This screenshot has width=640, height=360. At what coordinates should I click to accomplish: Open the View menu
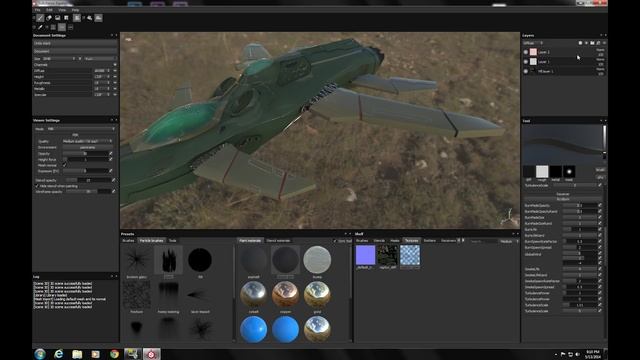62,10
